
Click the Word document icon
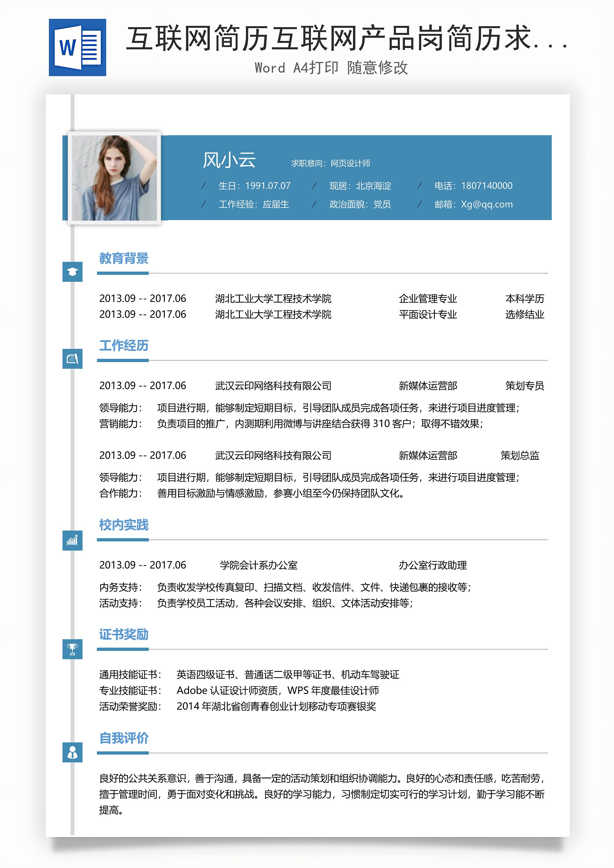click(77, 48)
